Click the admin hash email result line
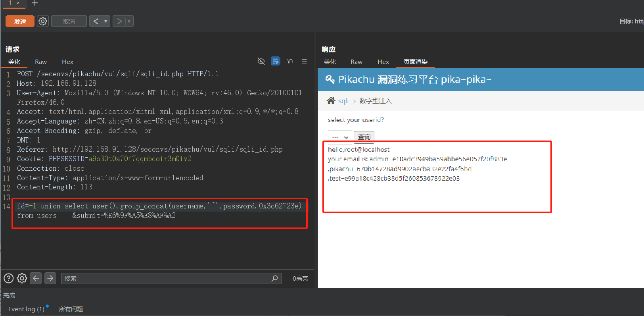The image size is (644, 316). click(418, 159)
